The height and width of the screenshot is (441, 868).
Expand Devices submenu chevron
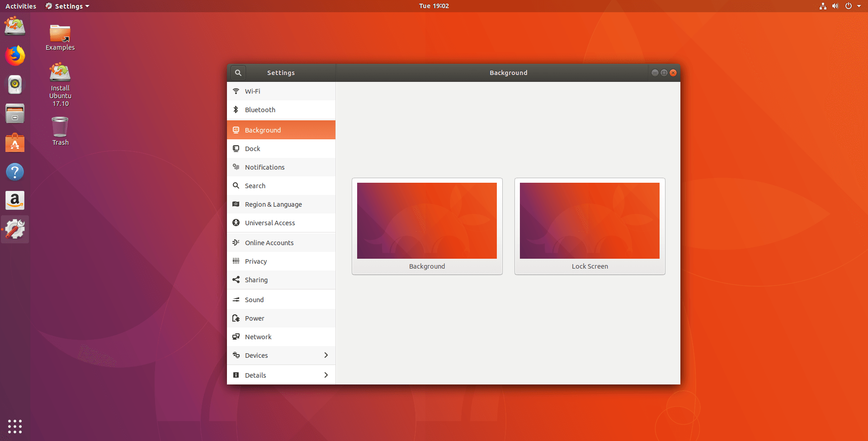coord(326,355)
